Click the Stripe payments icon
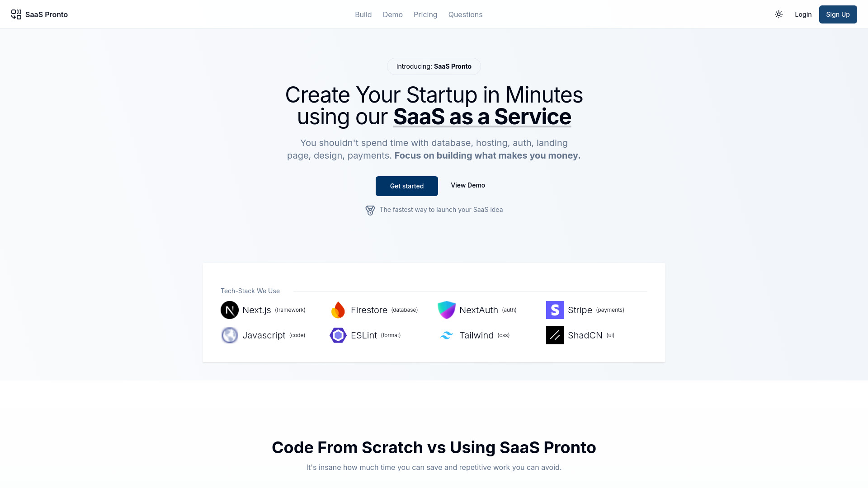 (555, 310)
